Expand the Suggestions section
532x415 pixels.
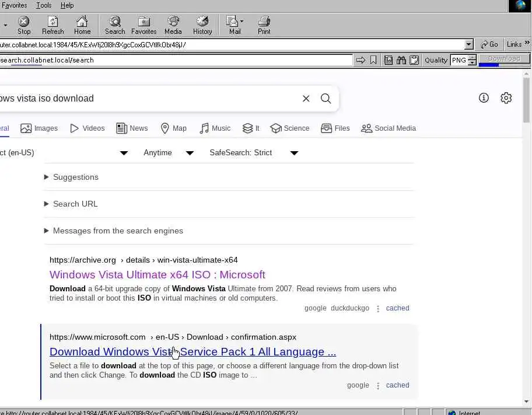[x=71, y=177]
